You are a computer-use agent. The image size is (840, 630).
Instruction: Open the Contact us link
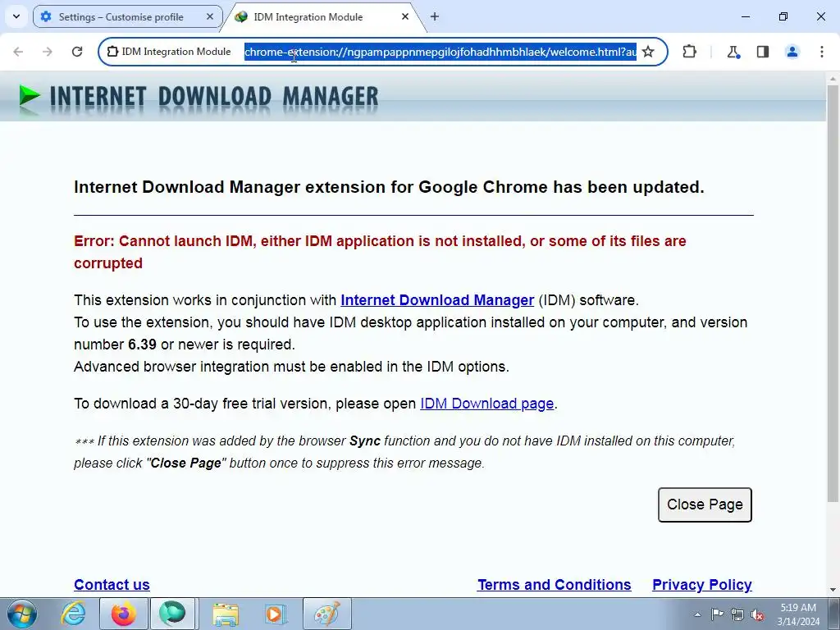(112, 584)
